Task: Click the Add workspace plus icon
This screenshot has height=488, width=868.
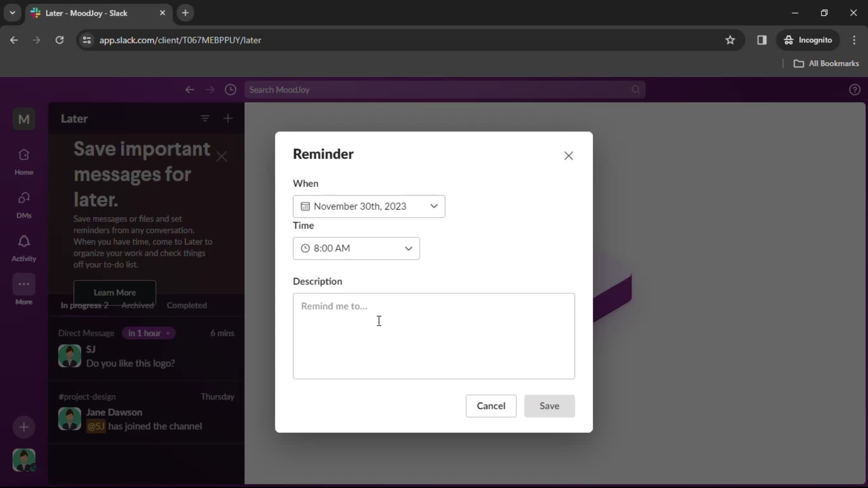Action: [24, 427]
